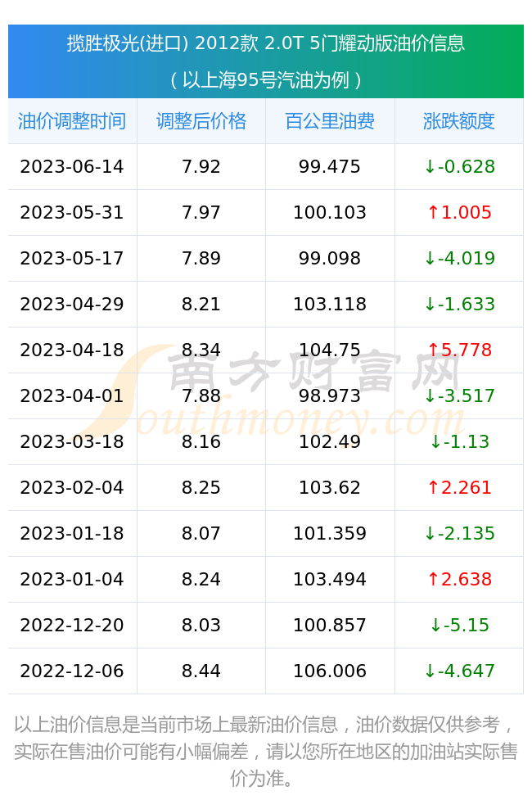Viewport: 532px width, 800px height.
Task: Select the 涨跌额度 column header
Action: tap(459, 121)
